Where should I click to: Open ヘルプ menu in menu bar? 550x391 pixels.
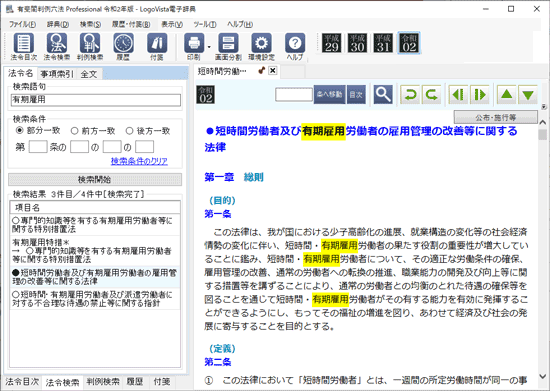click(x=240, y=24)
